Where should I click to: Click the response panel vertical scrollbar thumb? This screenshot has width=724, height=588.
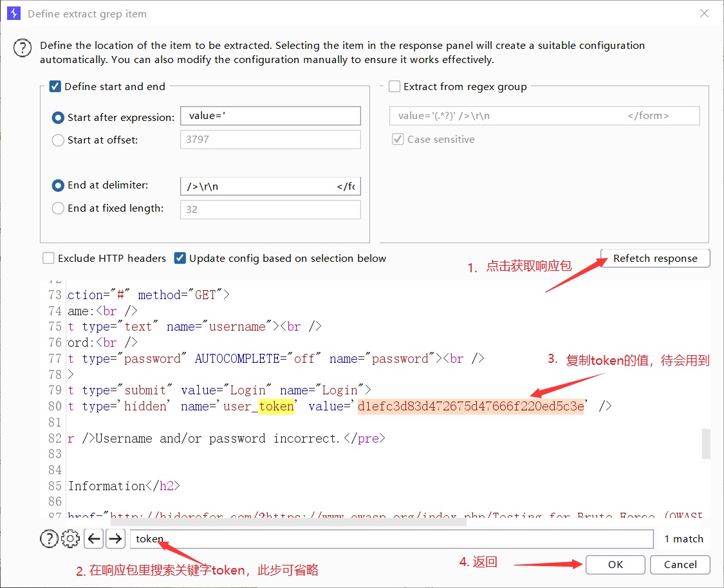click(706, 444)
